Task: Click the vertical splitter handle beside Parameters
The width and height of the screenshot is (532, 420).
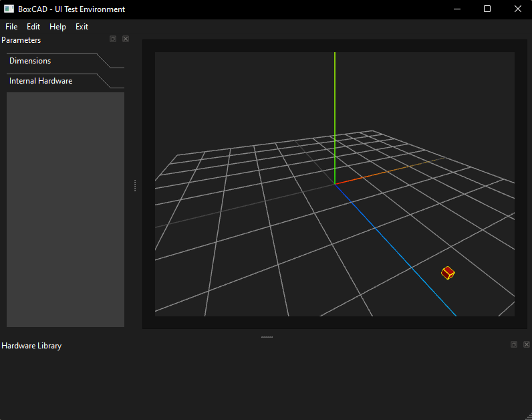Action: (135, 185)
